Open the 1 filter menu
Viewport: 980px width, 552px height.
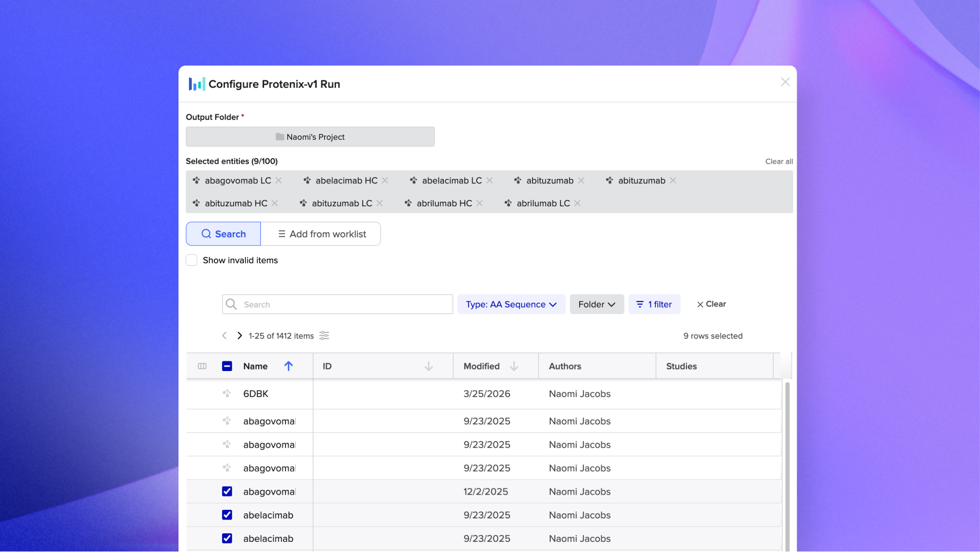click(x=654, y=304)
